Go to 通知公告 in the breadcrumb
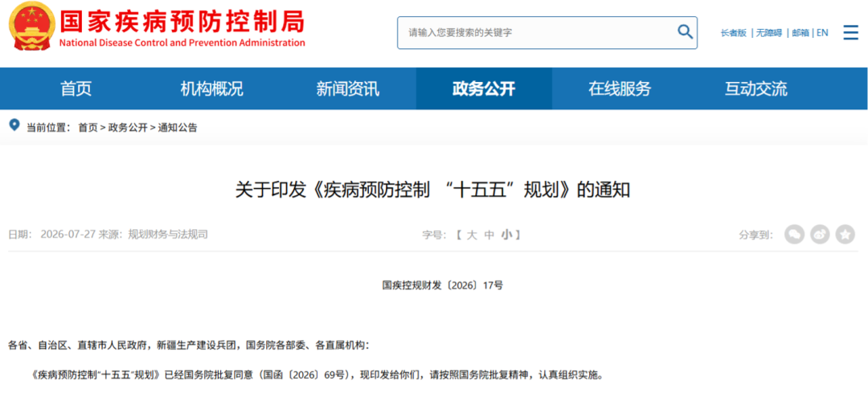Image resolution: width=868 pixels, height=393 pixels. (178, 127)
